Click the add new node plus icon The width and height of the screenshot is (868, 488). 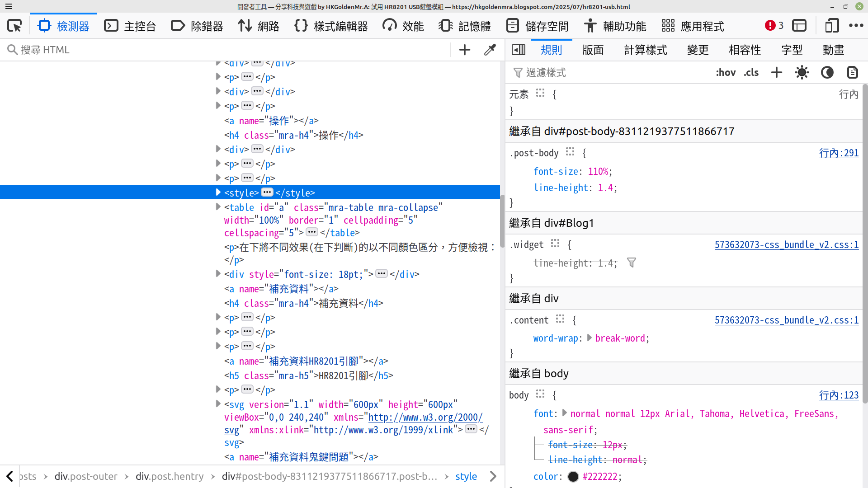coord(465,50)
